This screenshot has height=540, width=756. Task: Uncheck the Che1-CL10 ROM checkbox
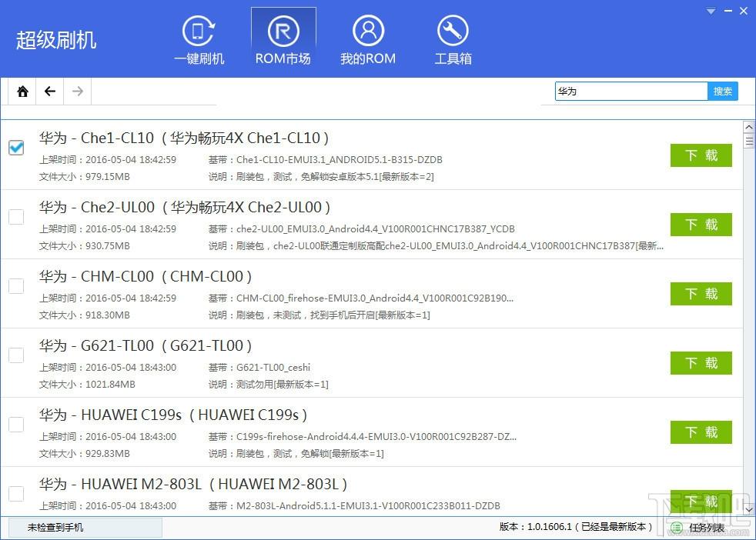16,148
